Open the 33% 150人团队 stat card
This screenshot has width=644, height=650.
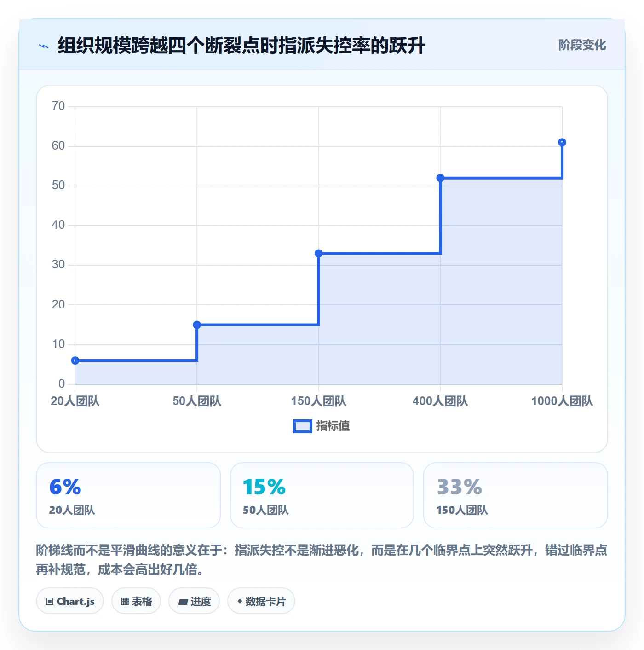[x=516, y=495]
